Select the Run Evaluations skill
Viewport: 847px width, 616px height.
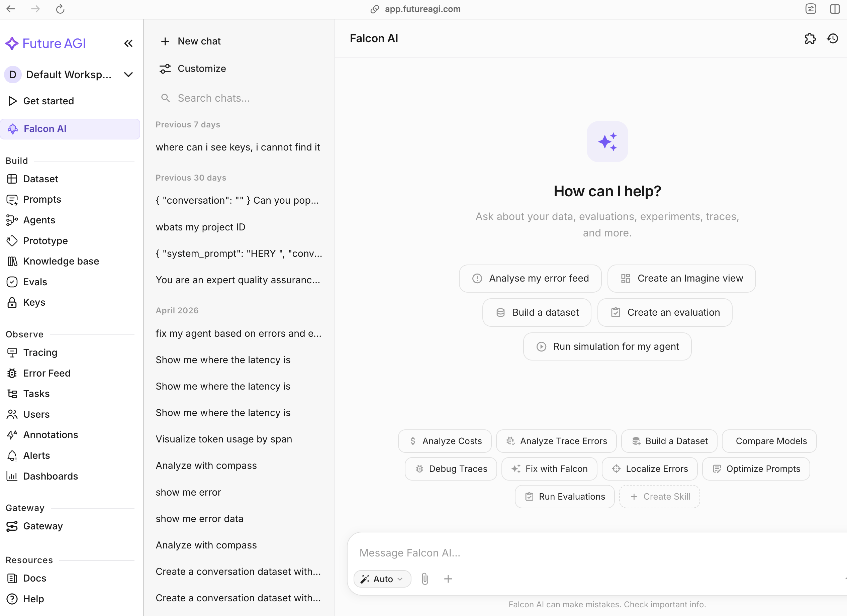click(565, 497)
